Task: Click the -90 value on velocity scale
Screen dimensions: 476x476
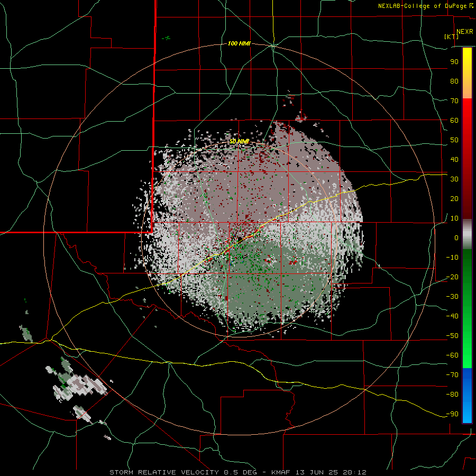Action: (452, 414)
